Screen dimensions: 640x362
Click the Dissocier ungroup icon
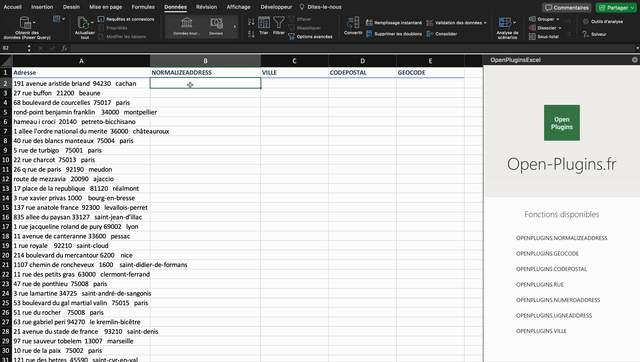click(532, 28)
